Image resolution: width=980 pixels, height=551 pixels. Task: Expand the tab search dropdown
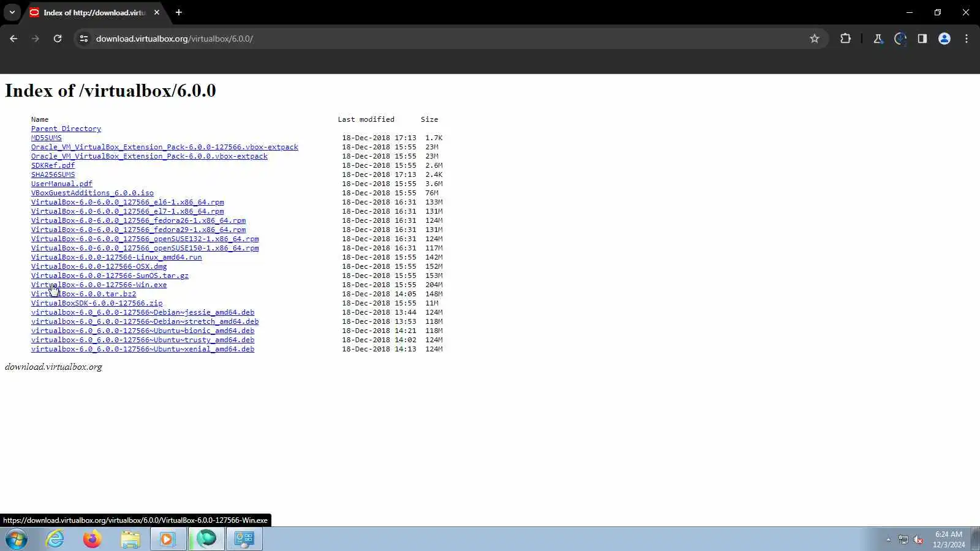click(x=12, y=12)
